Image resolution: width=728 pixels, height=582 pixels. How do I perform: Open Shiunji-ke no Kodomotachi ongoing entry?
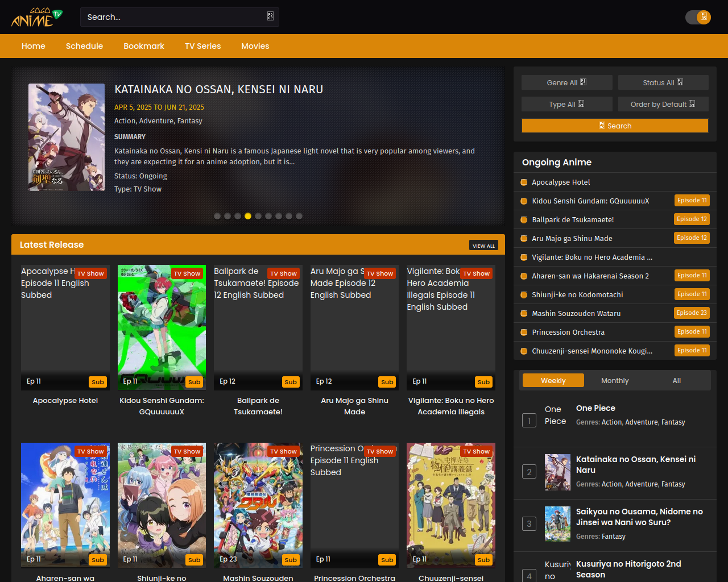(x=577, y=294)
